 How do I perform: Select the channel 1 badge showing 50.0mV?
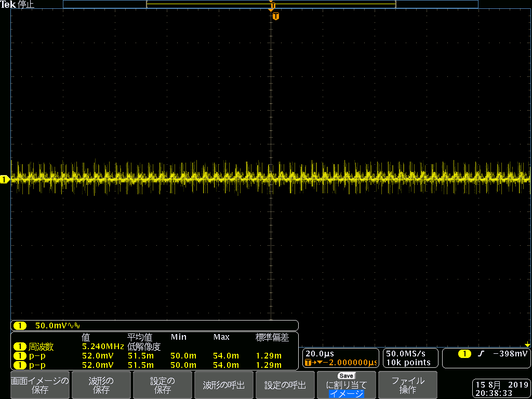[x=20, y=326]
